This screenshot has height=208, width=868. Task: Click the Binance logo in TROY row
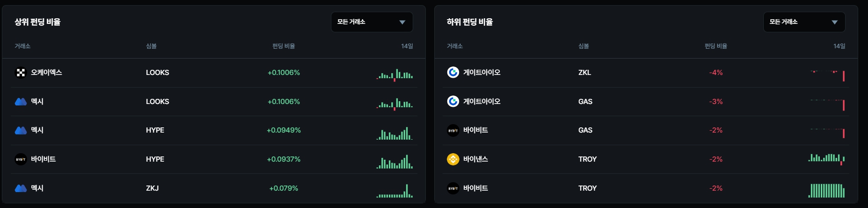click(453, 159)
